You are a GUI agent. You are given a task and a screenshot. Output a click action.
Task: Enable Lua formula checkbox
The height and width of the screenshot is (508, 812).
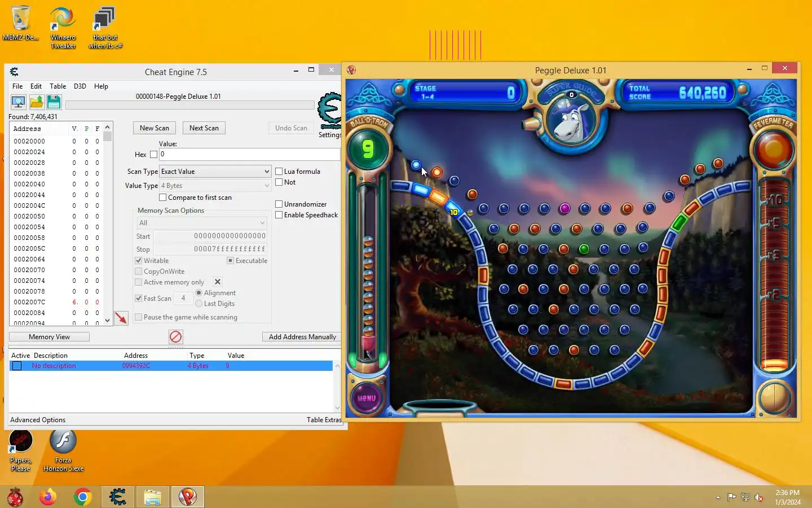point(279,172)
